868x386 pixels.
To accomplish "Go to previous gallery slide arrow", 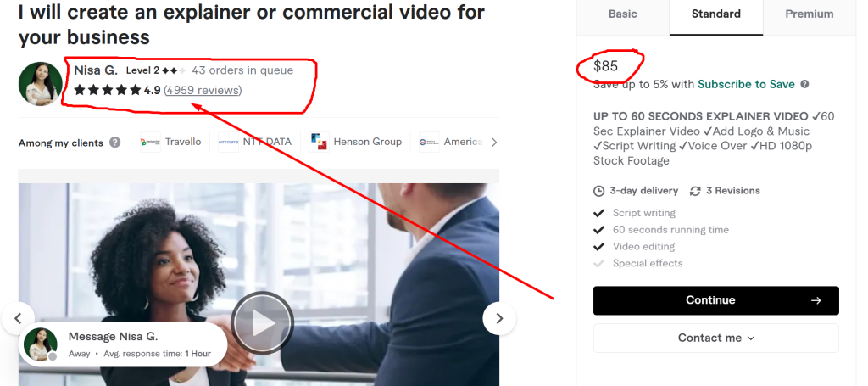I will [x=18, y=318].
